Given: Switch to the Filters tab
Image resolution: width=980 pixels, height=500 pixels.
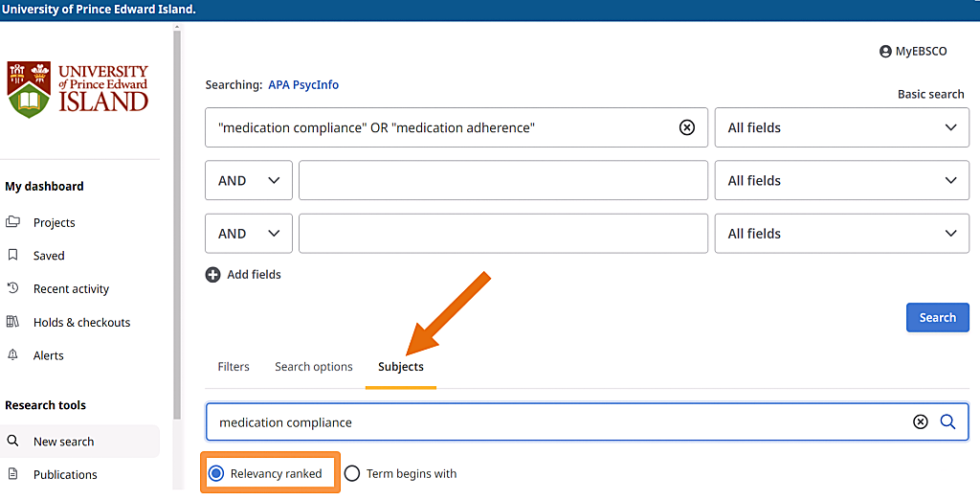Looking at the screenshot, I should pyautogui.click(x=234, y=367).
